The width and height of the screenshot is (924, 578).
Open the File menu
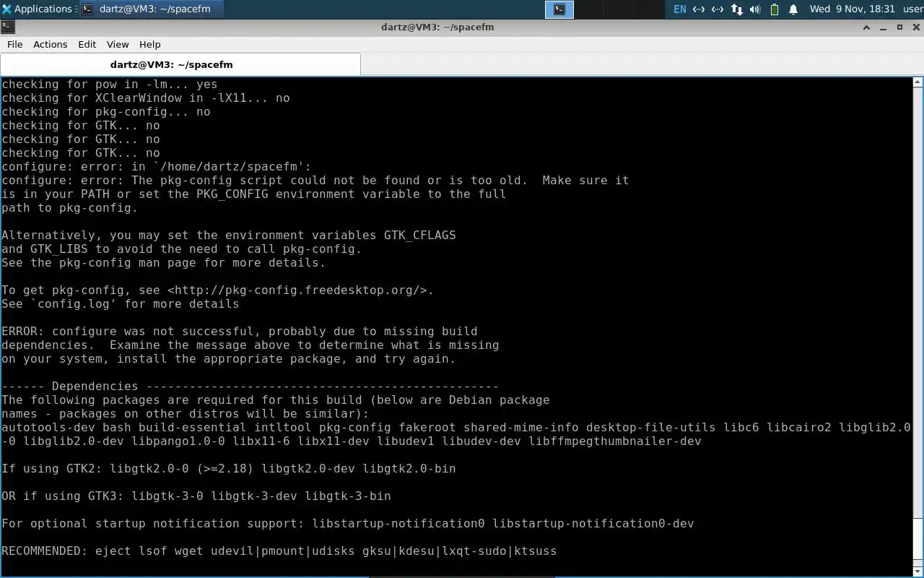[x=14, y=44]
